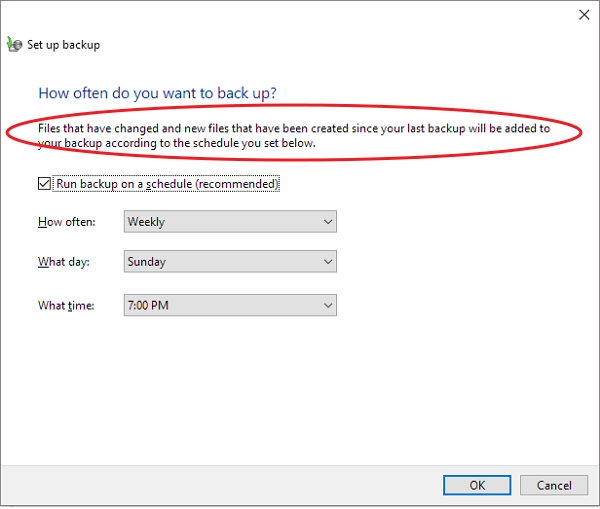
Task: Click the Set up backup wizard icon
Action: point(13,44)
